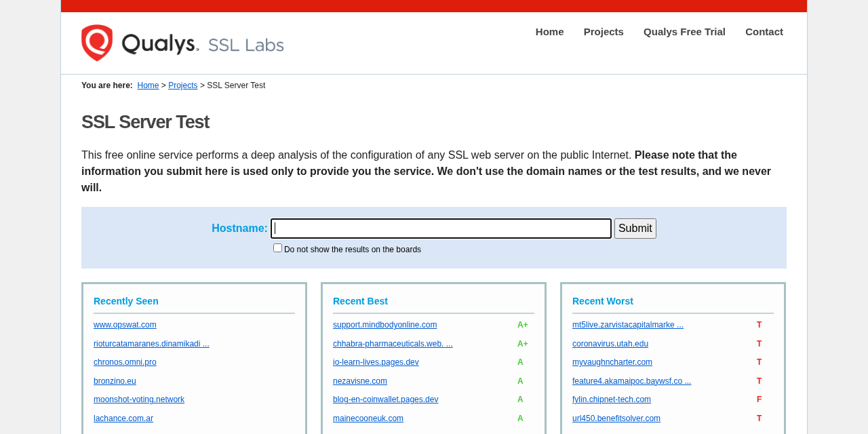Screen dimensions: 868x434
Task: Open myvaughncharter.com link
Action: 612,362
